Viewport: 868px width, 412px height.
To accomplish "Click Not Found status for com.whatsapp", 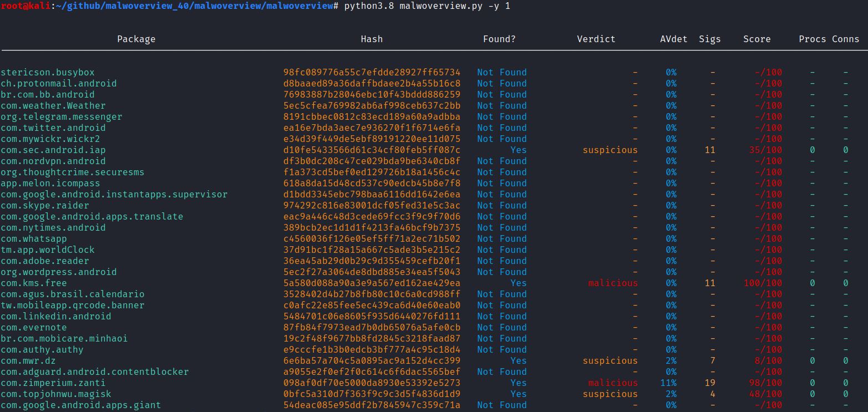I will click(502, 238).
